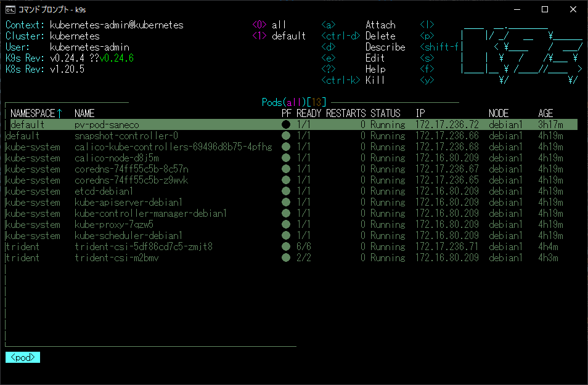Click the READY column header
This screenshot has width=588, height=385.
tap(309, 113)
